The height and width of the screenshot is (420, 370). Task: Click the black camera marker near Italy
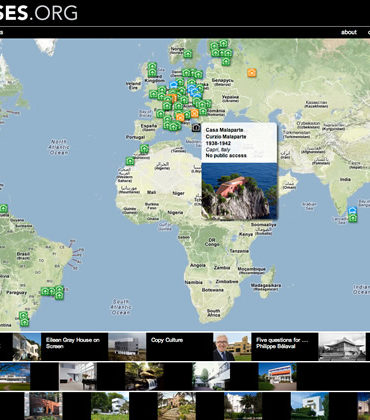(x=196, y=127)
